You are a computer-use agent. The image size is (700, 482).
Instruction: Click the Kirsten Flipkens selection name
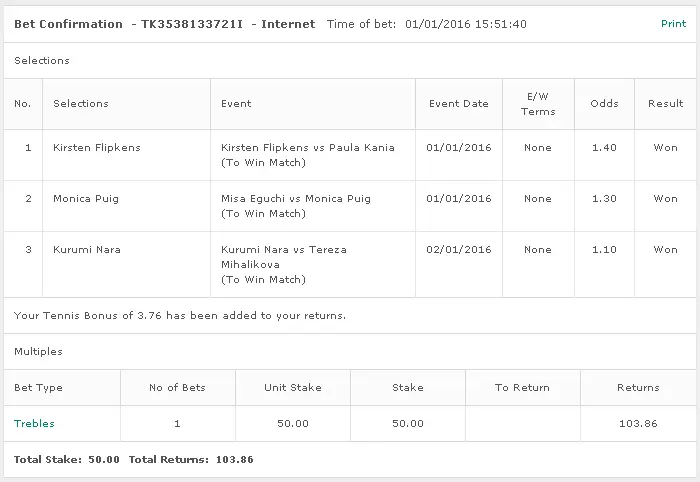(97, 147)
